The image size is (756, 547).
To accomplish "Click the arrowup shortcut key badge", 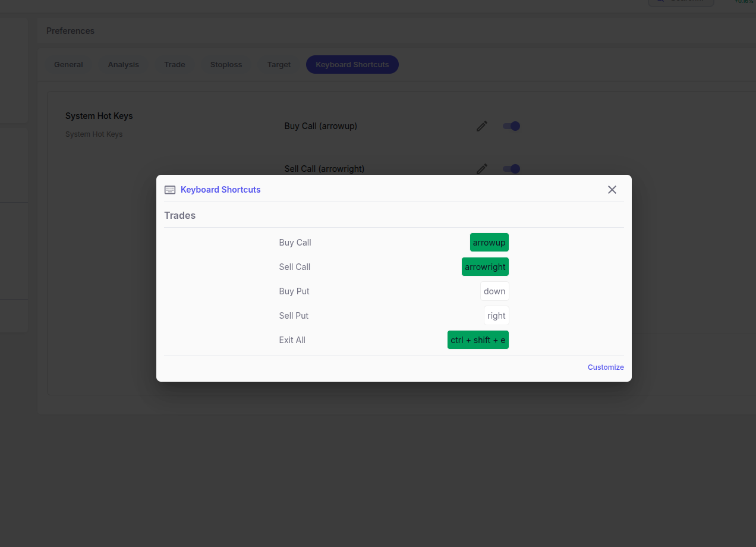I will pos(489,243).
